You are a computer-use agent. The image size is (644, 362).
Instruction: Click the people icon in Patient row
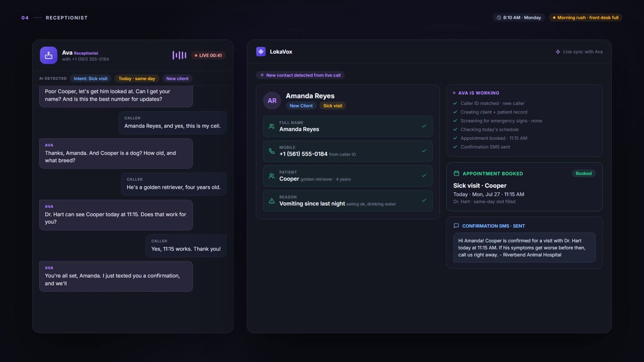pos(272,176)
